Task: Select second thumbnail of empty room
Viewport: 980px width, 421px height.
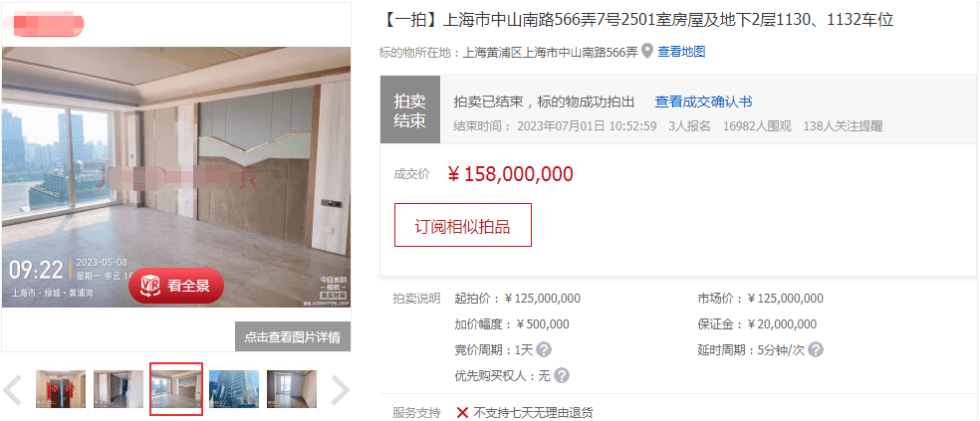Action: pos(119,389)
